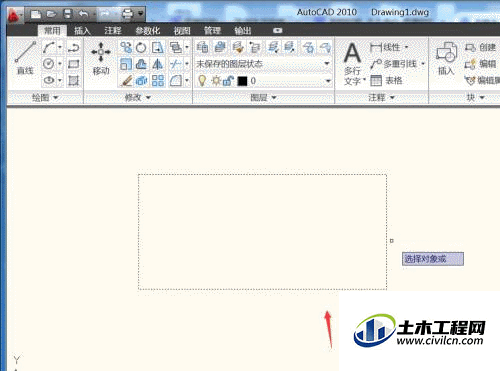The width and height of the screenshot is (500, 371).
Task: Click the ribbon minimize toggle button
Action: click(277, 31)
